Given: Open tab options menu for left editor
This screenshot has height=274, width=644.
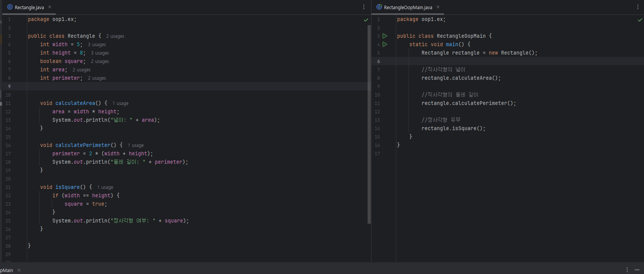Looking at the screenshot, I should (x=363, y=7).
